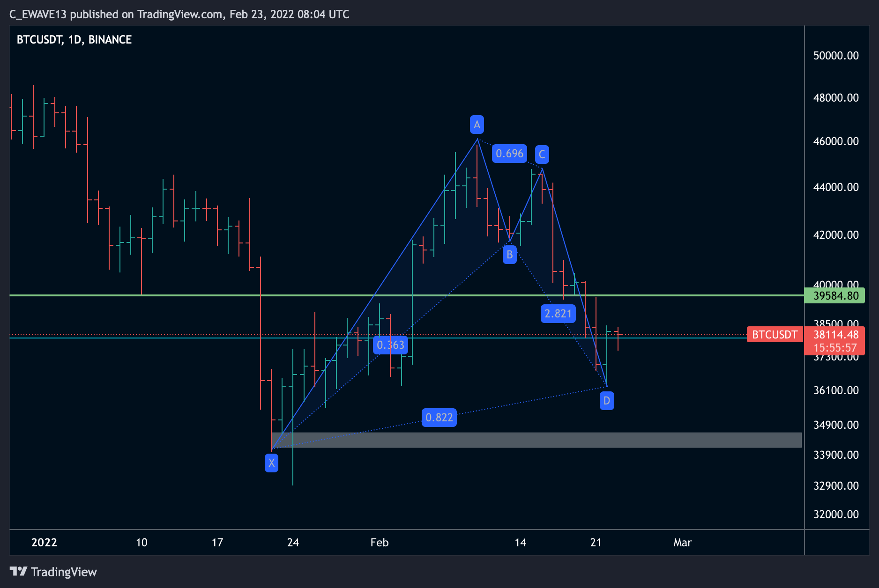
Task: Click the Feb time axis label
Action: (x=380, y=543)
